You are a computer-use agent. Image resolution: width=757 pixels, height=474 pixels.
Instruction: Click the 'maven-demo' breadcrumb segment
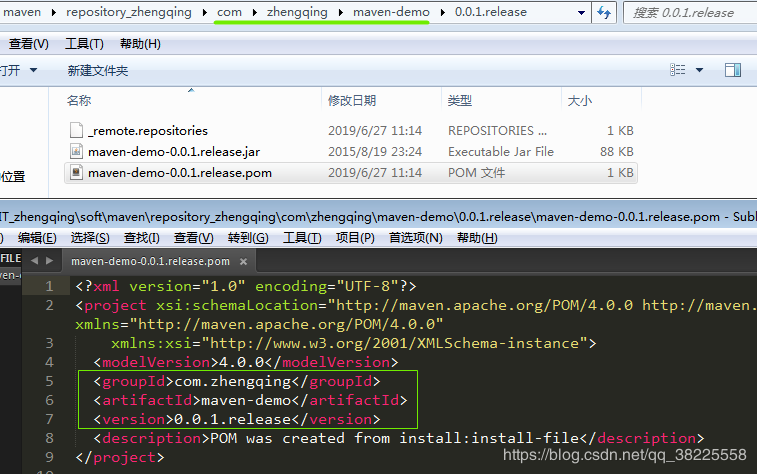tap(391, 12)
